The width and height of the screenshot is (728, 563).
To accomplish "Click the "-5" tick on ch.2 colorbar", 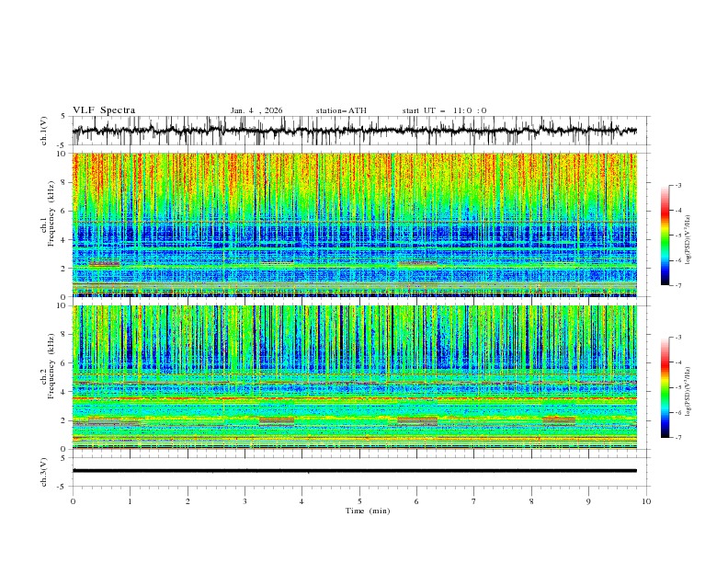I will 678,387.
